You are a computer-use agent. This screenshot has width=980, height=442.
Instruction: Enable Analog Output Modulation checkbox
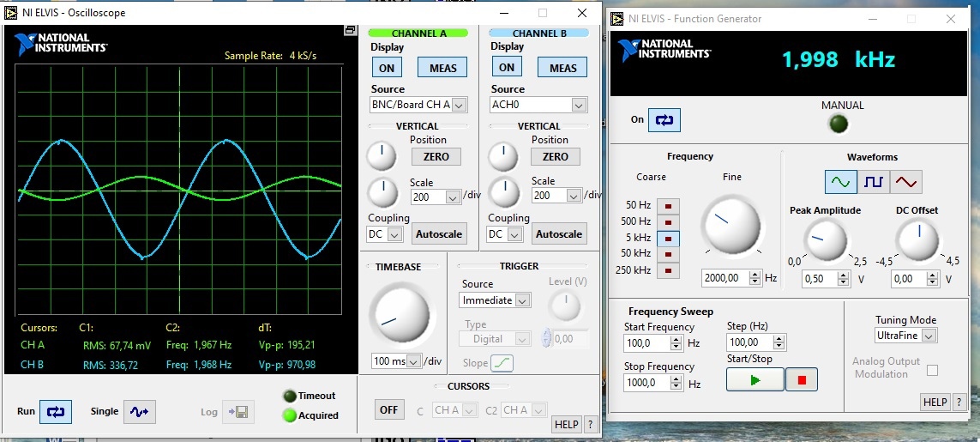tap(932, 370)
